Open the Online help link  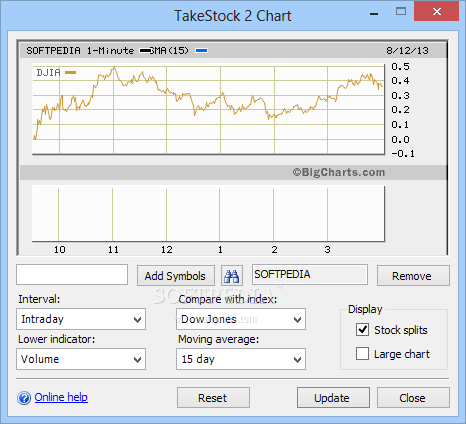point(61,397)
